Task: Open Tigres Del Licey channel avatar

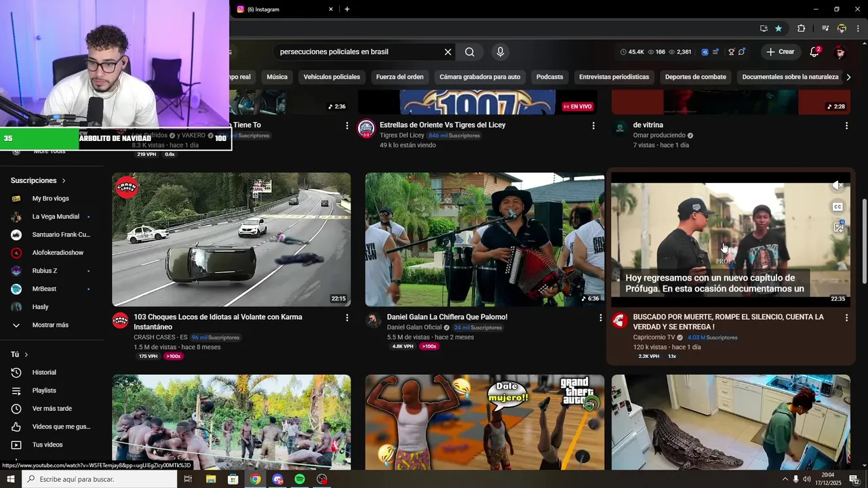Action: (366, 128)
